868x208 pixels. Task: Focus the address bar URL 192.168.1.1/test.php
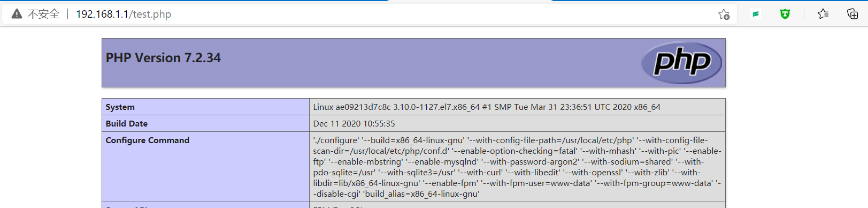coord(124,14)
